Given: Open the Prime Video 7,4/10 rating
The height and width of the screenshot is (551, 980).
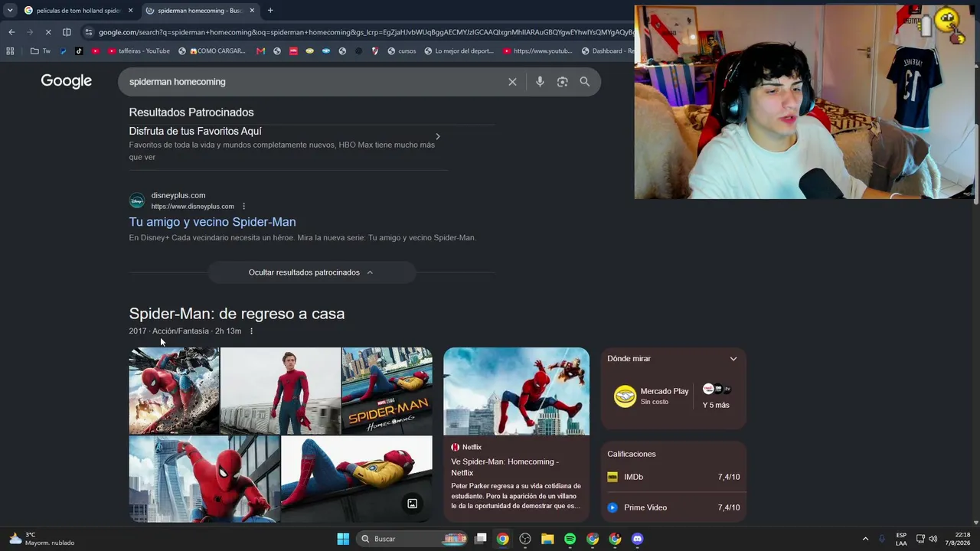Looking at the screenshot, I should pos(674,507).
